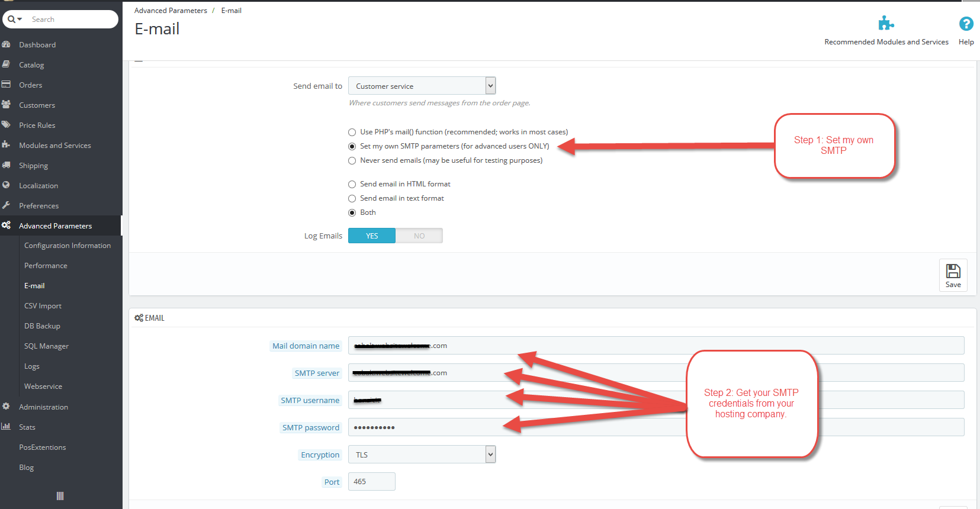
Task: Click the Dashboard icon in sidebar
Action: tap(6, 44)
